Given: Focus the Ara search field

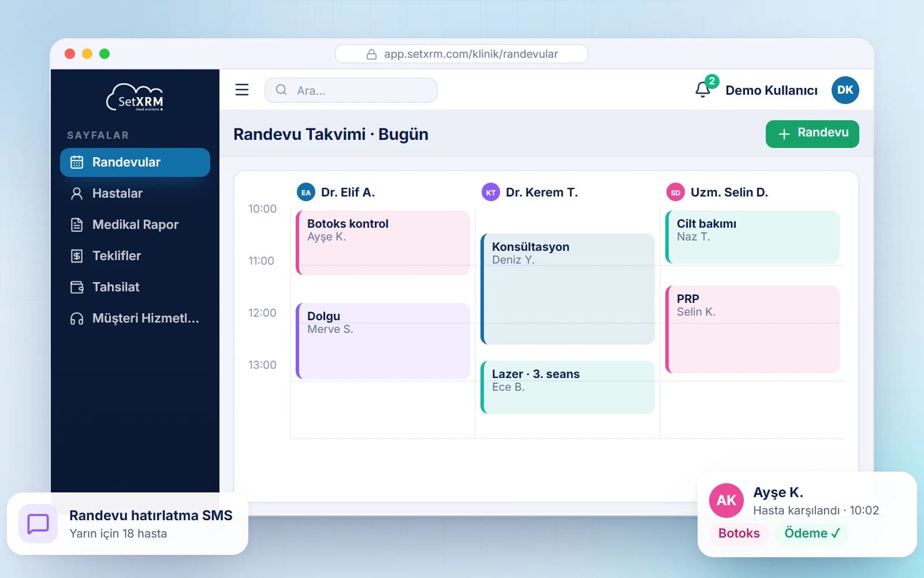Looking at the screenshot, I should tap(351, 90).
